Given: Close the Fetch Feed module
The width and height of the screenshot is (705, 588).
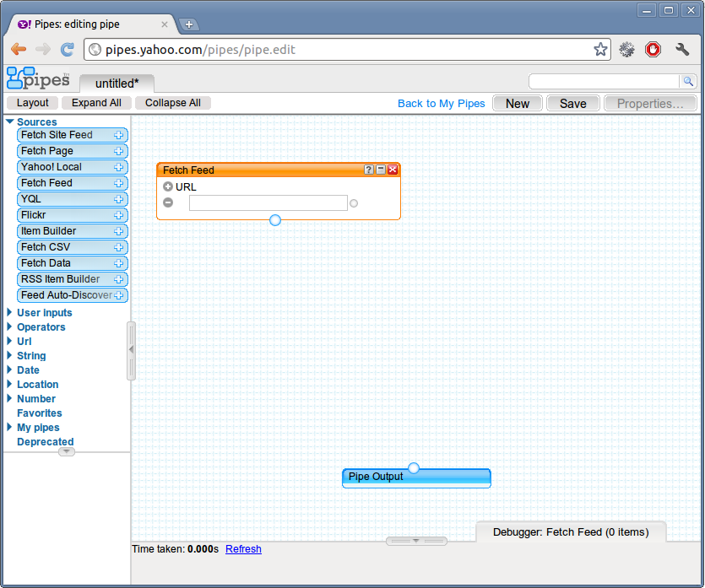Looking at the screenshot, I should tap(393, 170).
